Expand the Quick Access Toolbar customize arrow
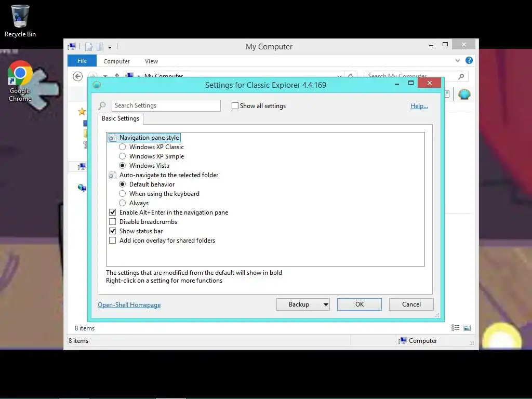532x399 pixels. pos(110,47)
